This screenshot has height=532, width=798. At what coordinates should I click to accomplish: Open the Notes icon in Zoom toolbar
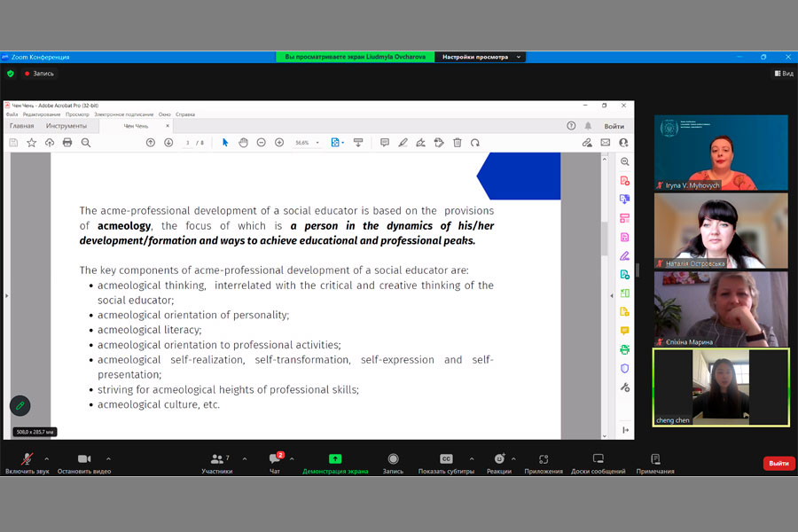click(655, 459)
